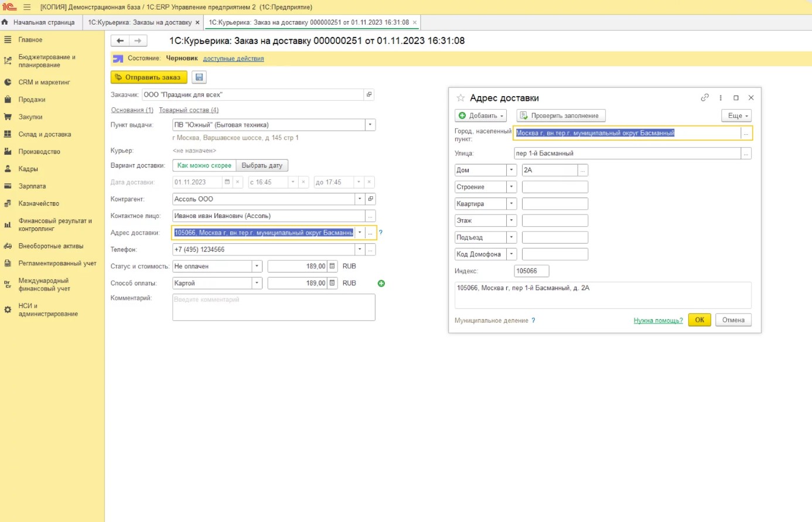Click ellipsis button in the Дом value field
Screen dimensions: 812x522
(583, 170)
